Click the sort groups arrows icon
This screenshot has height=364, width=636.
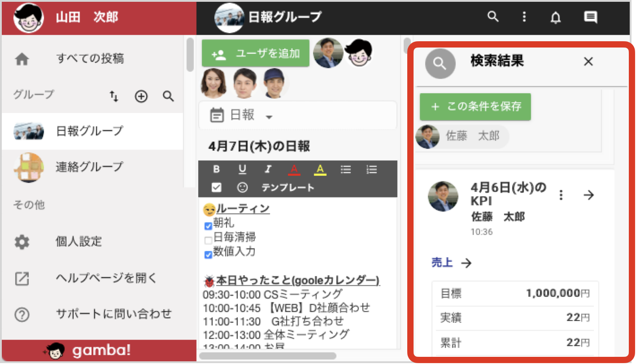click(114, 96)
